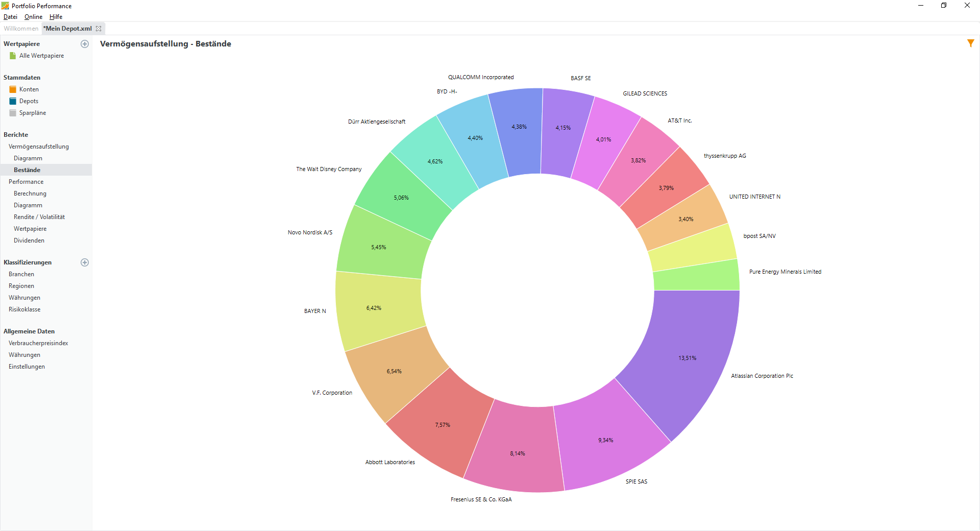Open the filter funnel icon
980x531 pixels.
[x=970, y=43]
